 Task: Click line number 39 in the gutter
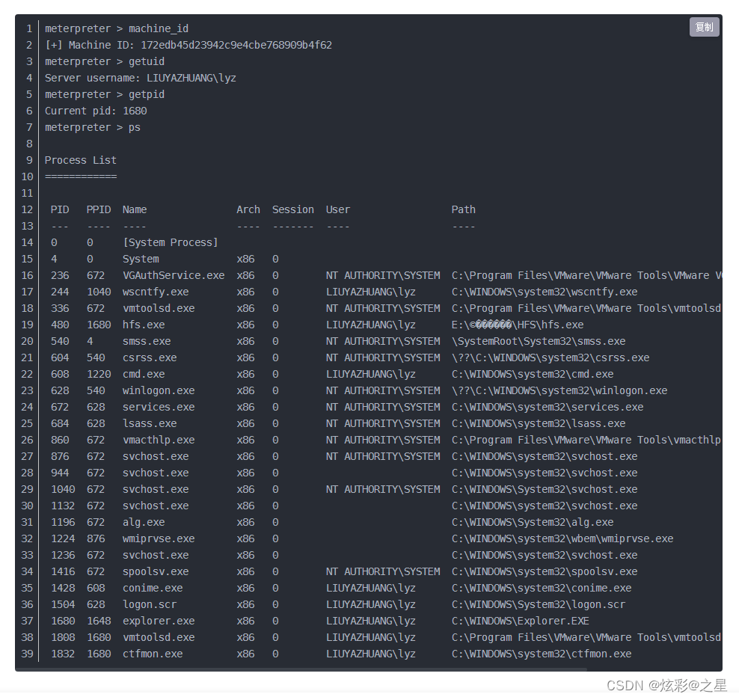pyautogui.click(x=27, y=654)
